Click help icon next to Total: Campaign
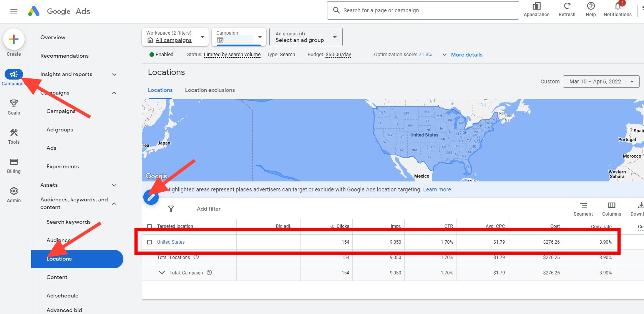The image size is (644, 314). tap(209, 272)
